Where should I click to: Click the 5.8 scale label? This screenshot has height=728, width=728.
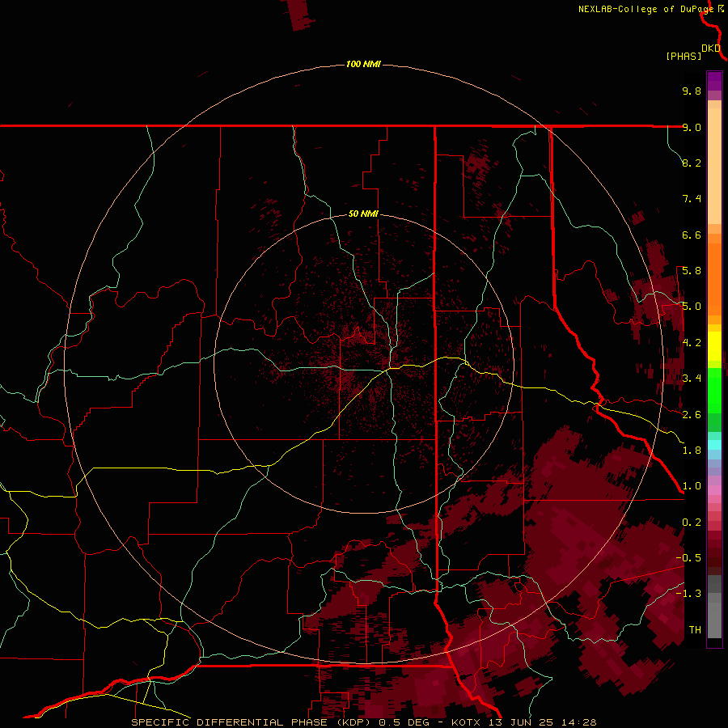point(692,271)
